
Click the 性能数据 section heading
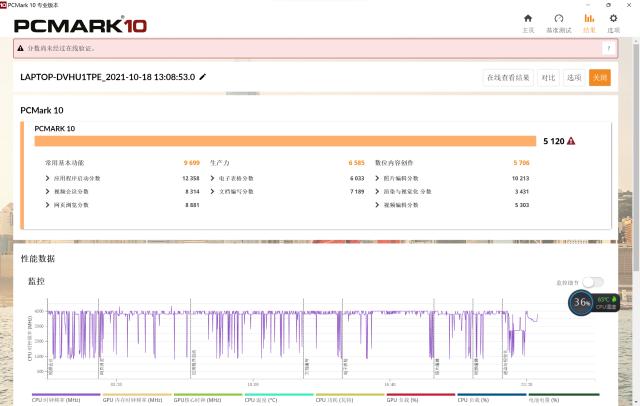(x=38, y=259)
